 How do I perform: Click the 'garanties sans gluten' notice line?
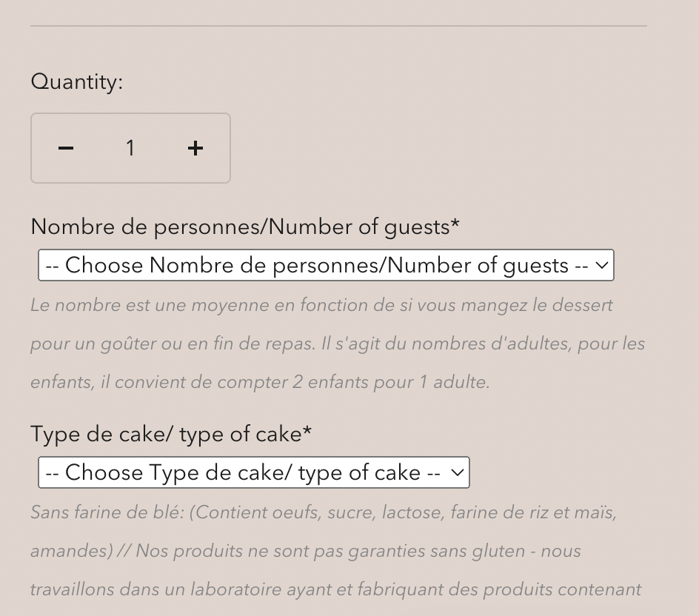[x=305, y=551]
